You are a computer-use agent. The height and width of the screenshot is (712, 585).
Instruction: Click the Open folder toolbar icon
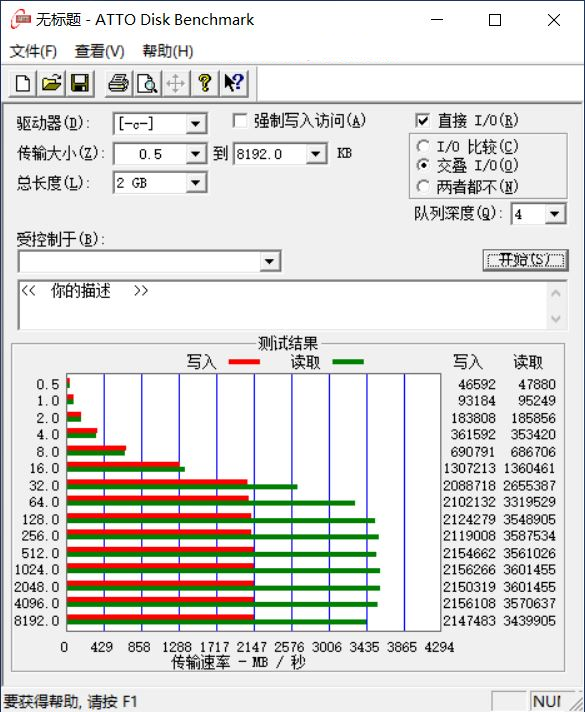point(51,84)
